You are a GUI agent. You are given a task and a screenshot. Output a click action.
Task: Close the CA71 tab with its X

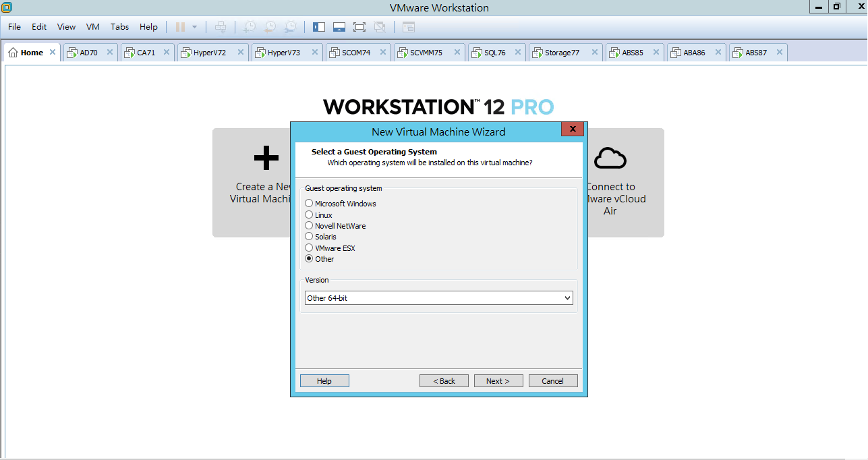(x=167, y=52)
